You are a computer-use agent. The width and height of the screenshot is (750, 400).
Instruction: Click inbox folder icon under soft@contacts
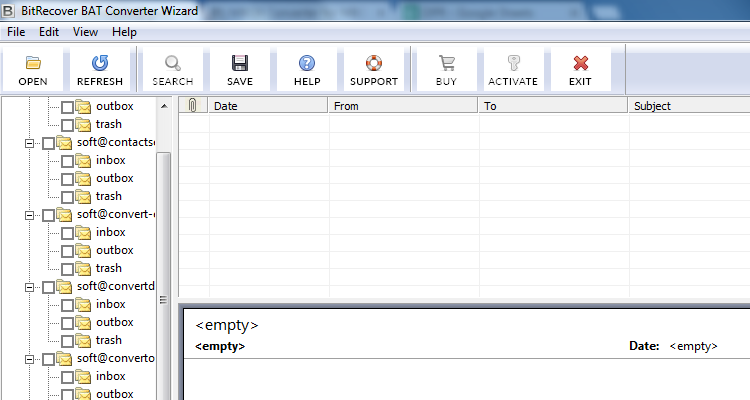tap(83, 161)
